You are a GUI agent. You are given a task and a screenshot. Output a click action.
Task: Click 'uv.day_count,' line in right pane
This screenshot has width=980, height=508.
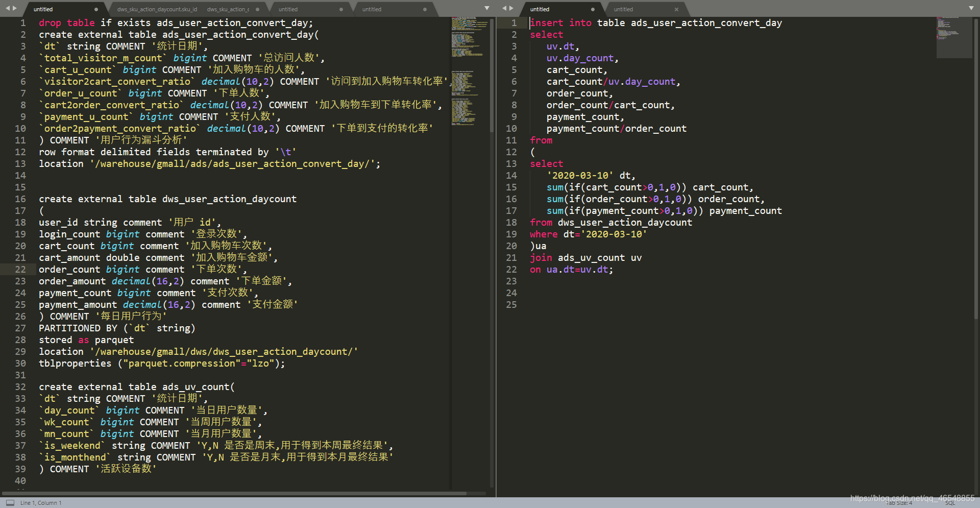coord(582,58)
